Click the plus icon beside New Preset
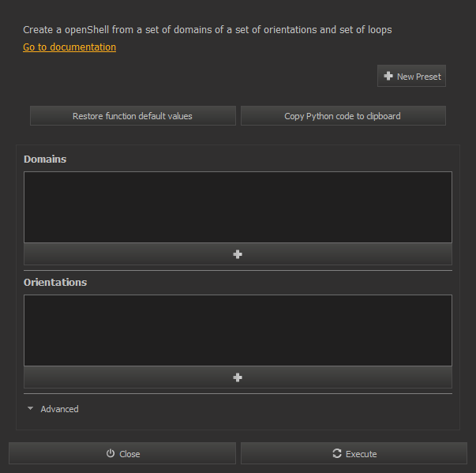Viewport: 476px width, 473px height. coord(388,76)
